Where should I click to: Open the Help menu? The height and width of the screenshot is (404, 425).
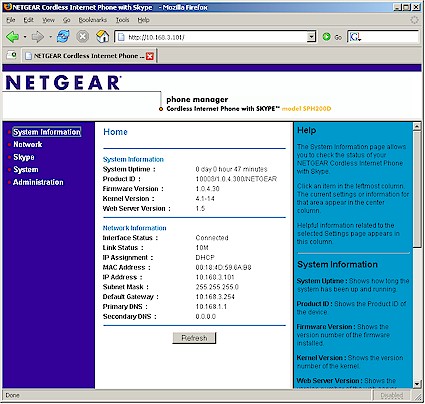click(x=143, y=20)
